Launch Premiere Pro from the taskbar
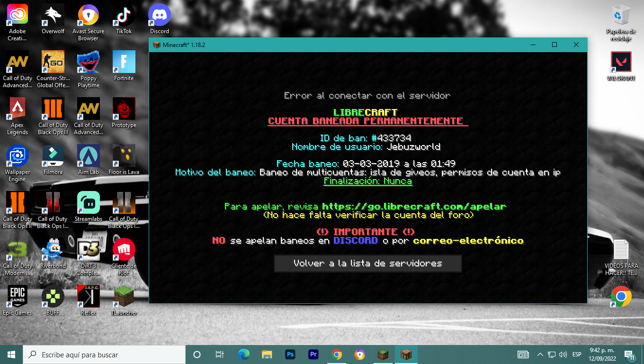Image resolution: width=644 pixels, height=364 pixels. tap(313, 355)
